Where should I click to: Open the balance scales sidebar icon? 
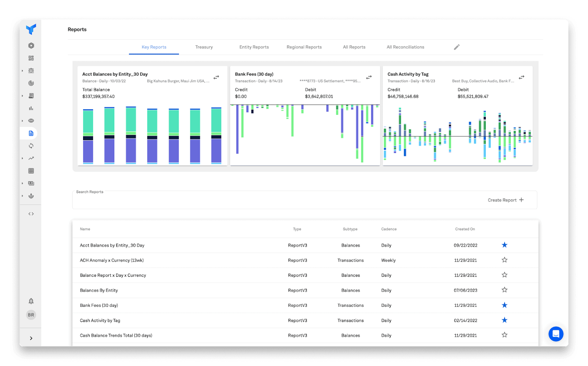coord(31,71)
